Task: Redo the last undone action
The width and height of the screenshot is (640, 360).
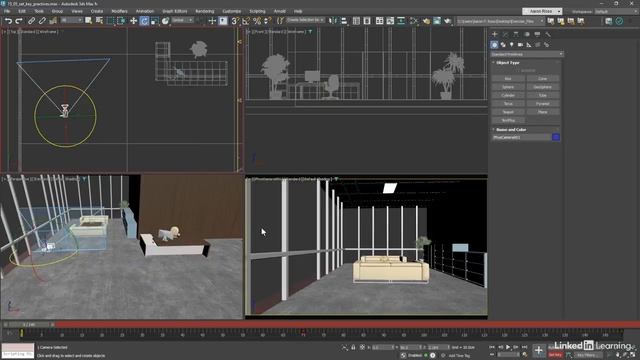Action: [19, 21]
